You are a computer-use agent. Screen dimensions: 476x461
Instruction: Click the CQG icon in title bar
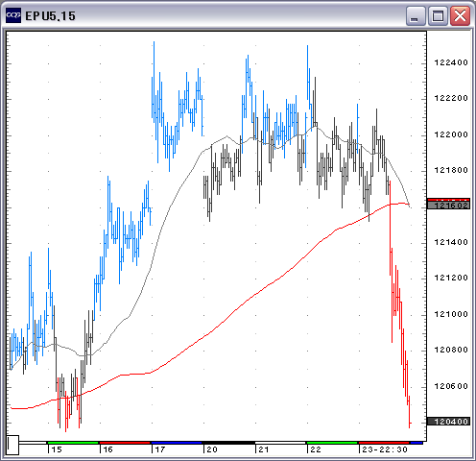tap(13, 15)
